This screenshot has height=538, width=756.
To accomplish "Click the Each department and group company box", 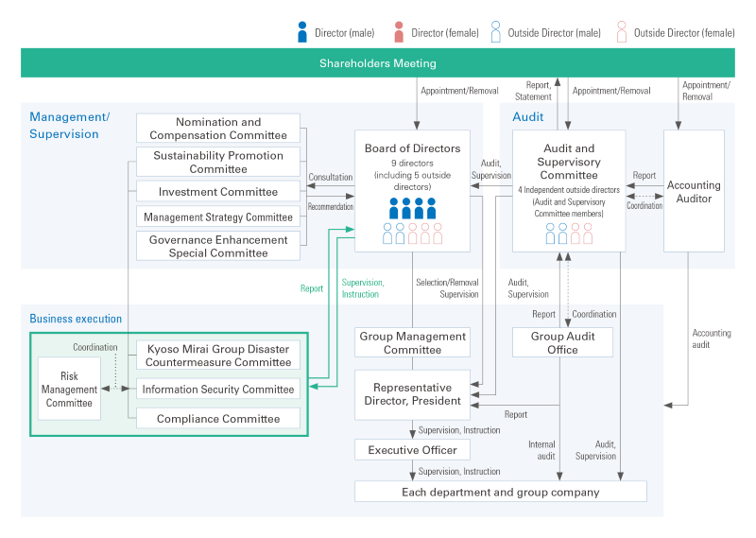I will (500, 492).
